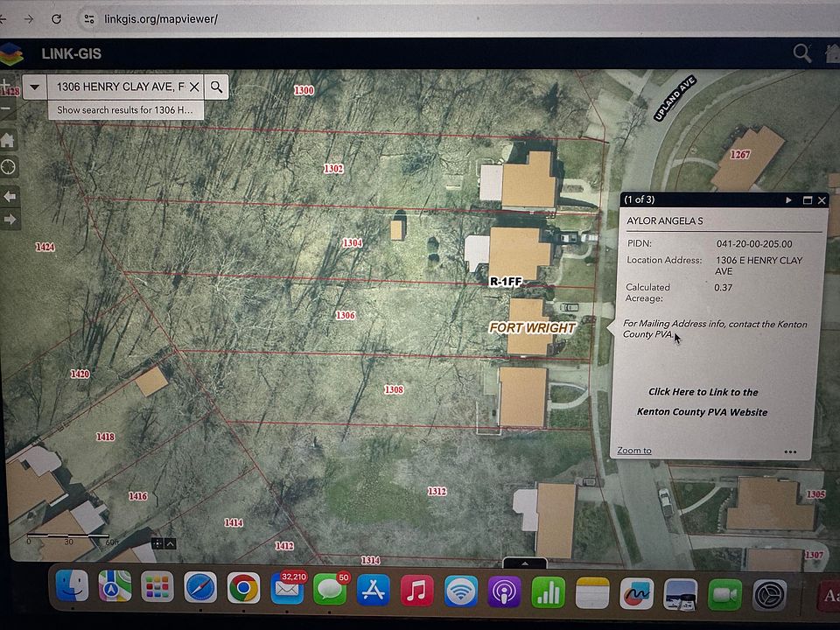Open the search source dropdown arrow
The width and height of the screenshot is (840, 630).
tap(35, 87)
